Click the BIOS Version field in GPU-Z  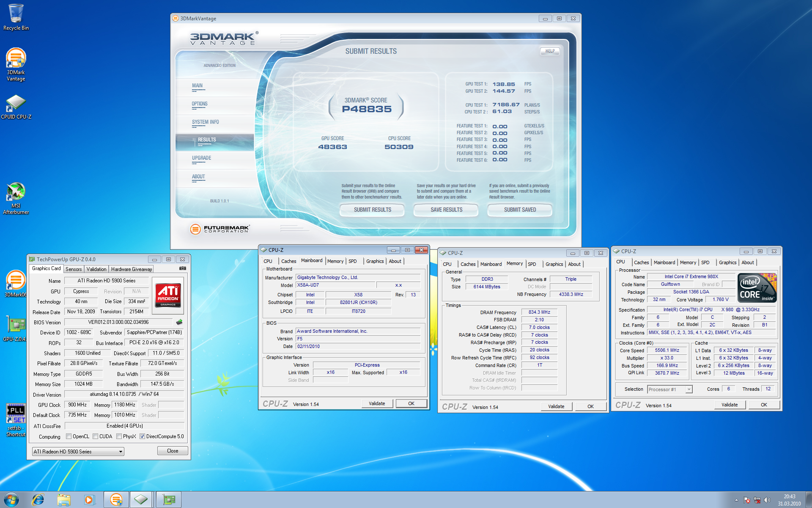(118, 322)
